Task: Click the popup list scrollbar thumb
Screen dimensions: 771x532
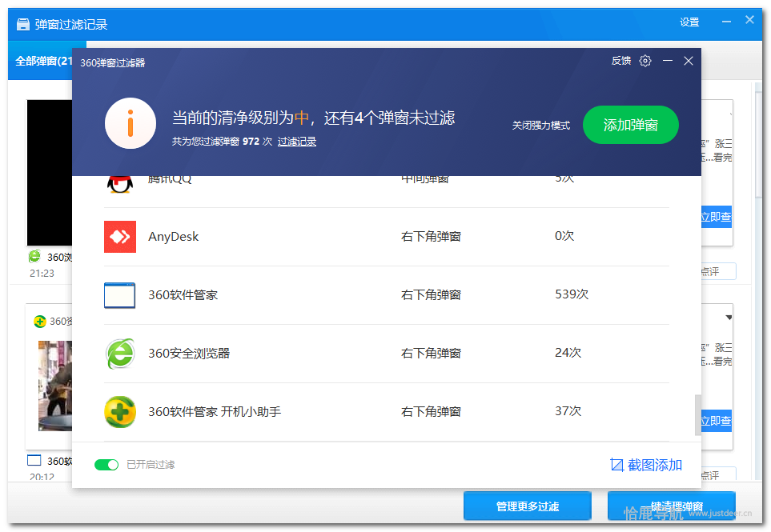Action: 697,415
